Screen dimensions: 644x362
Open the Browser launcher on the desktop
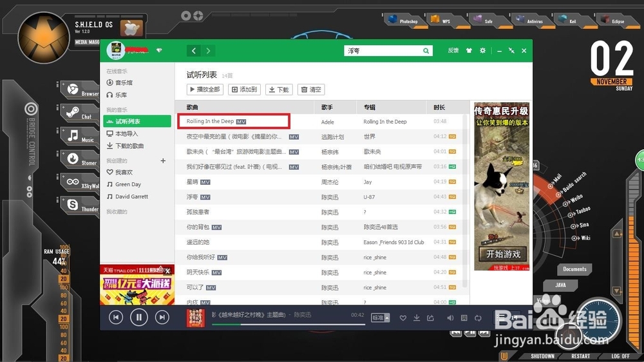(x=81, y=90)
